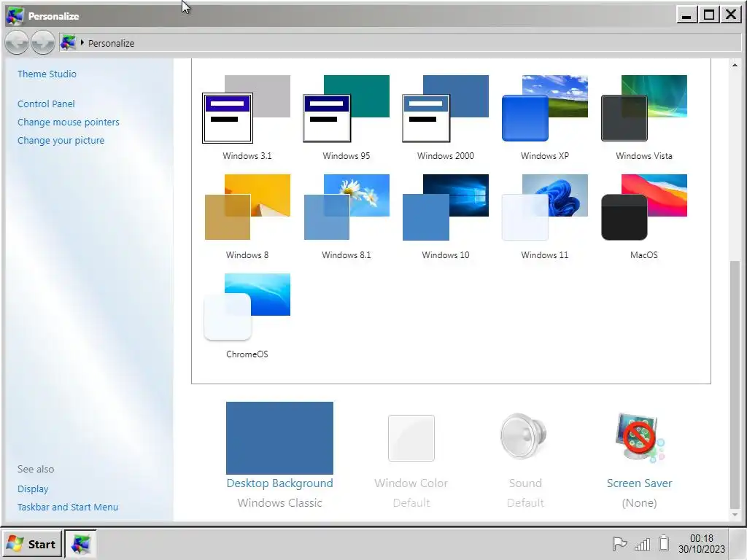747x560 pixels.
Task: Open the Display link
Action: 33,489
